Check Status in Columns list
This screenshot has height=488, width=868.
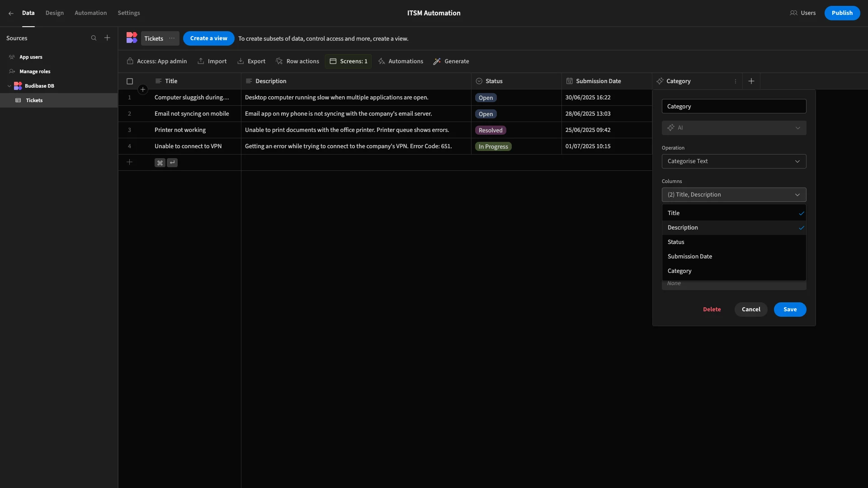[734, 242]
